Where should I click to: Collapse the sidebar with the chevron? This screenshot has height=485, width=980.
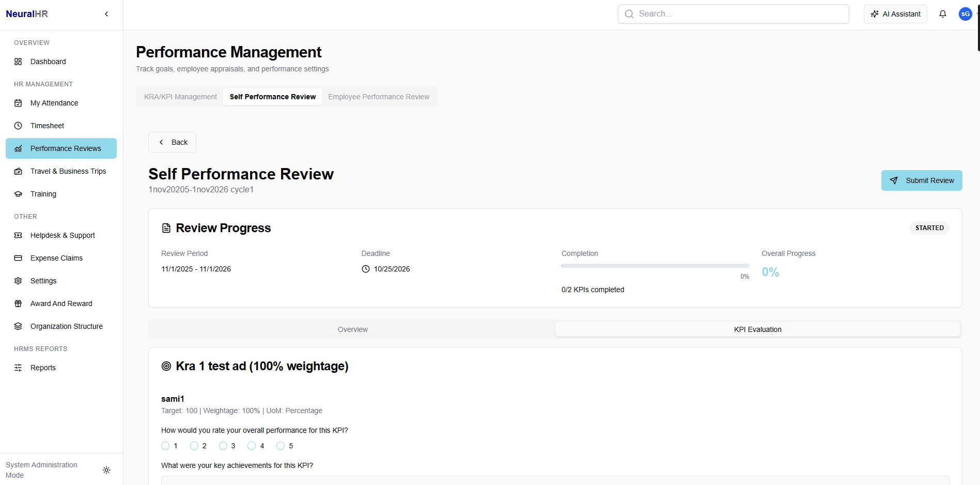106,13
